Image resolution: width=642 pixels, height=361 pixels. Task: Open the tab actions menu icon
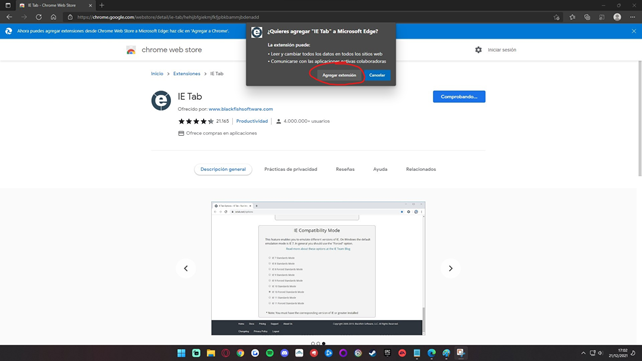8,5
